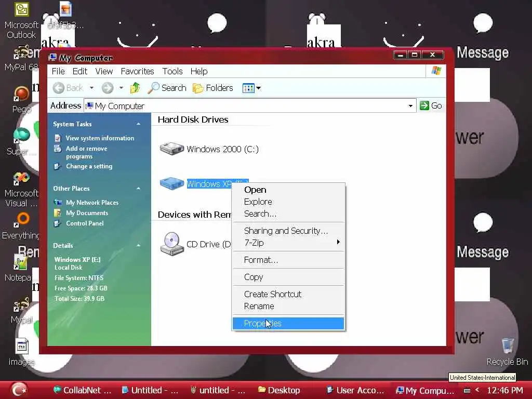This screenshot has width=532, height=399.
Task: Click keyboard language tray icon
Action: click(467, 391)
